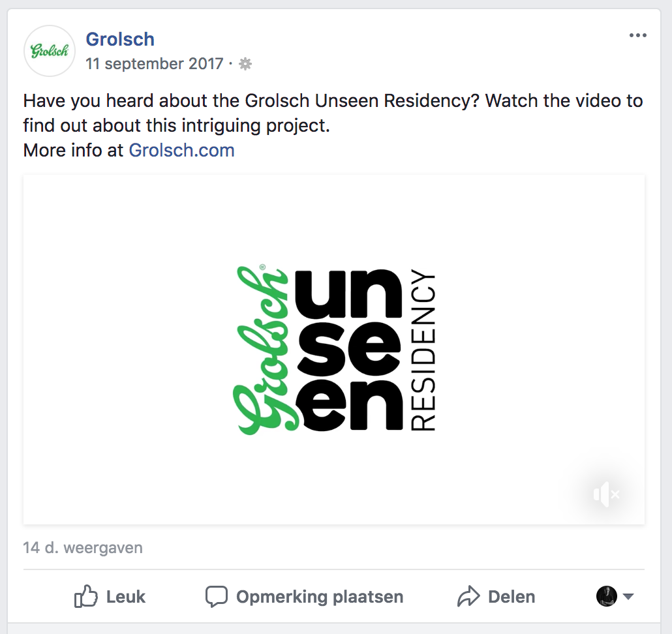Click the Opmerking plaatsen label
Image resolution: width=672 pixels, height=634 pixels.
[320, 597]
